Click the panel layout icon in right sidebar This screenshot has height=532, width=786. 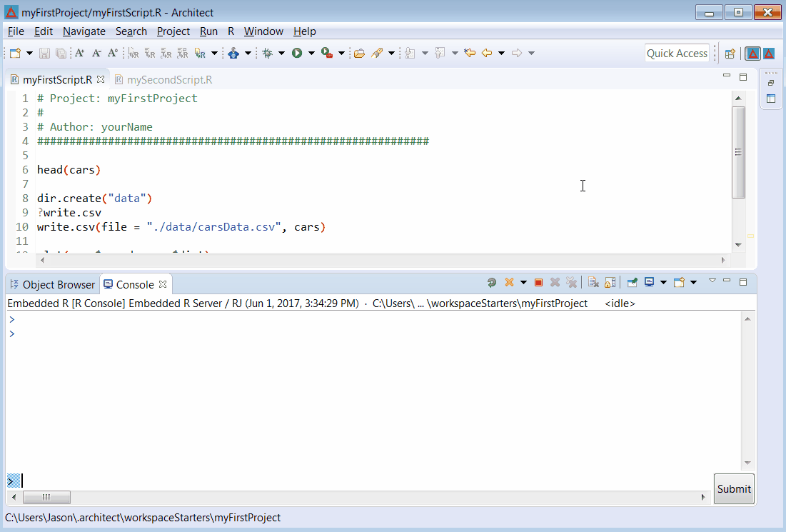click(771, 99)
